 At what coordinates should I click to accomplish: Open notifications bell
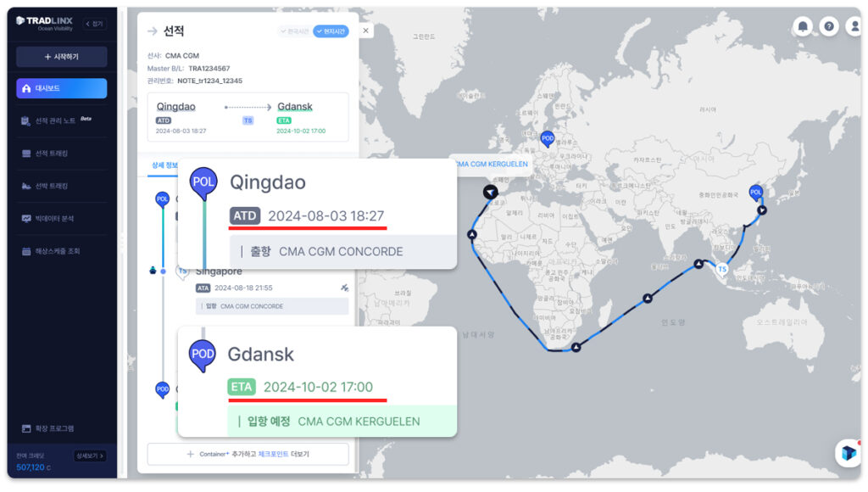point(803,26)
